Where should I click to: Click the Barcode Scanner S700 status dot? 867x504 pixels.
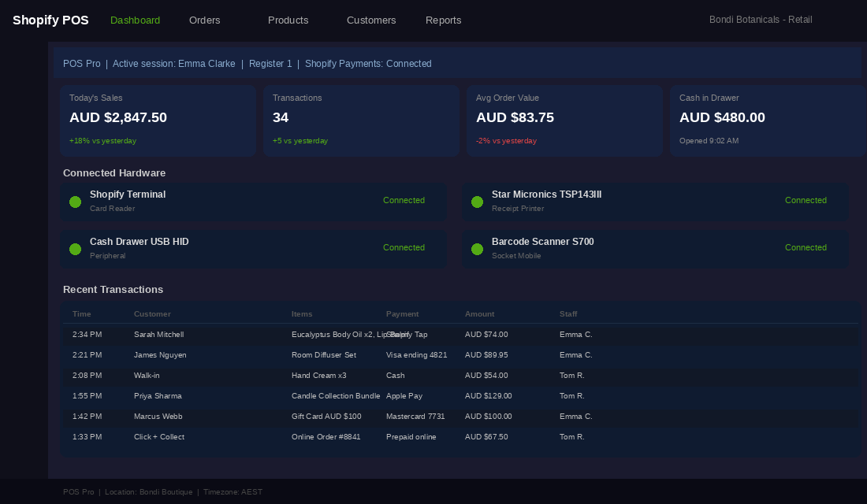[477, 249]
